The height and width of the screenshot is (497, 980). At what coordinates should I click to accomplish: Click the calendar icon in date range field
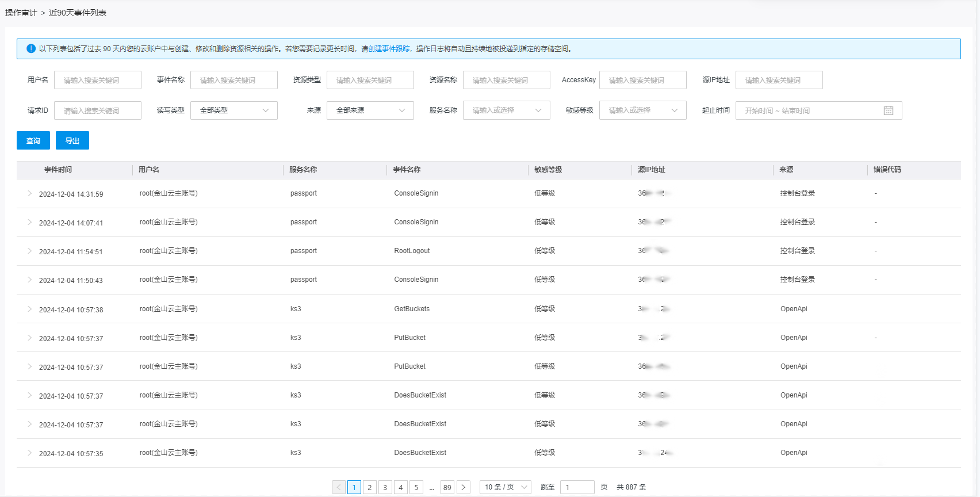point(888,110)
